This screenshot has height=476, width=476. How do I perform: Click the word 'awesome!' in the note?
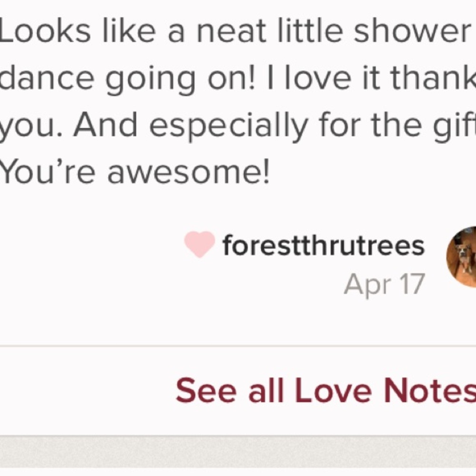point(188,172)
